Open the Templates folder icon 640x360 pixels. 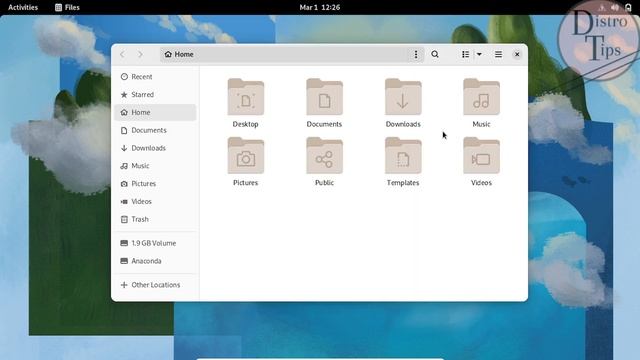pyautogui.click(x=403, y=156)
